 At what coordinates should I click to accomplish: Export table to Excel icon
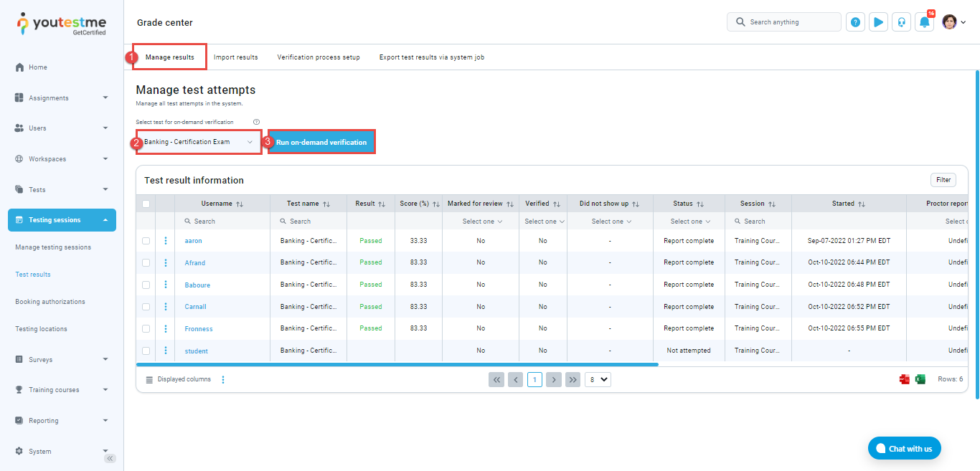(920, 379)
